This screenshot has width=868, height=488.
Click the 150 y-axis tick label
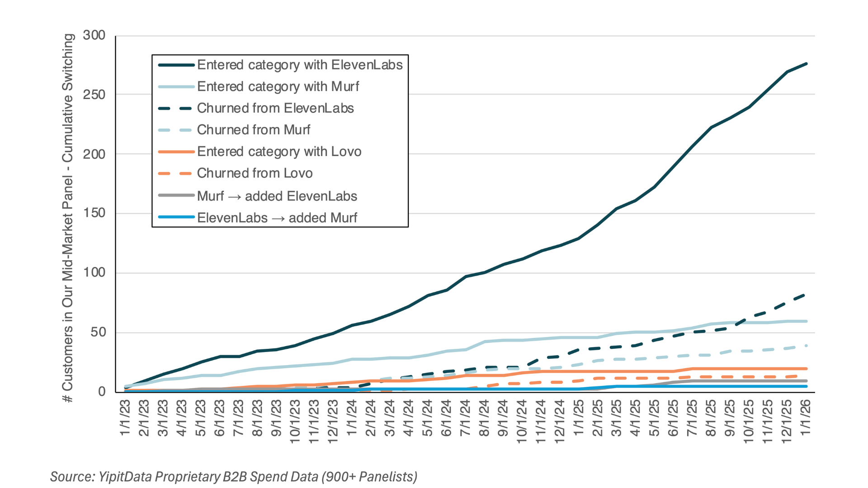click(94, 213)
